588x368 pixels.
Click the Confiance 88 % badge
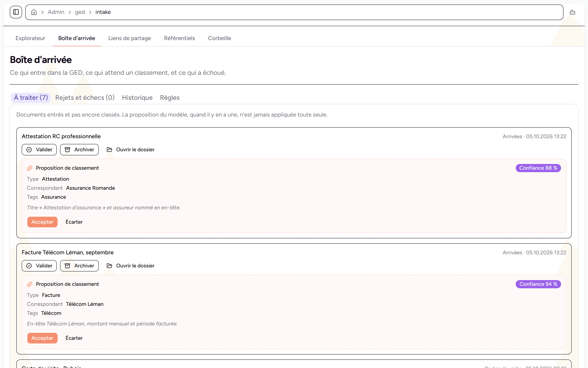[538, 168]
